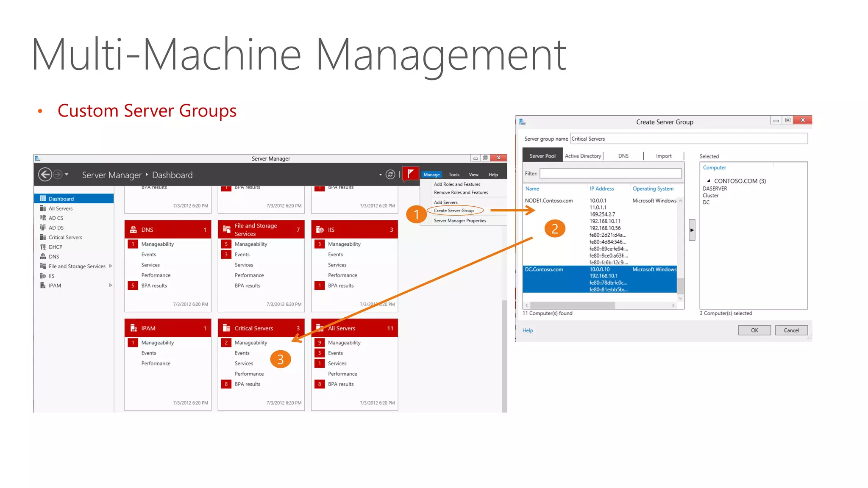Image resolution: width=868 pixels, height=488 pixels.
Task: Choose Create Server Group menu item
Action: pyautogui.click(x=453, y=211)
